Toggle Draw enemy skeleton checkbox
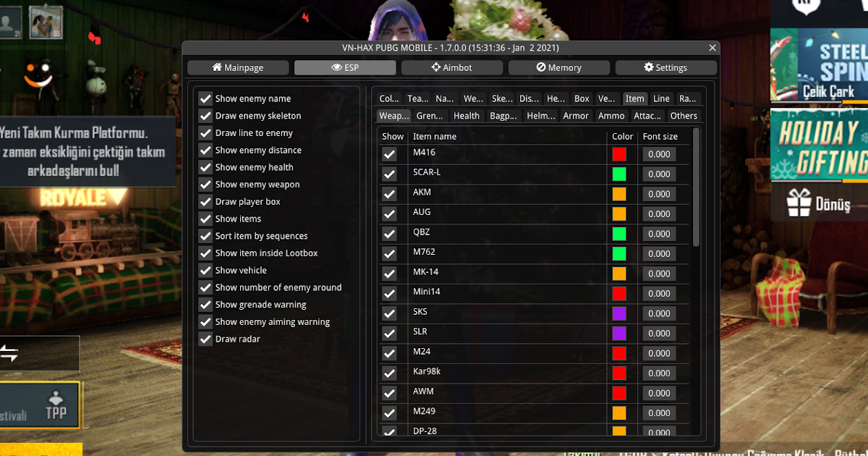The height and width of the screenshot is (456, 868). click(205, 116)
